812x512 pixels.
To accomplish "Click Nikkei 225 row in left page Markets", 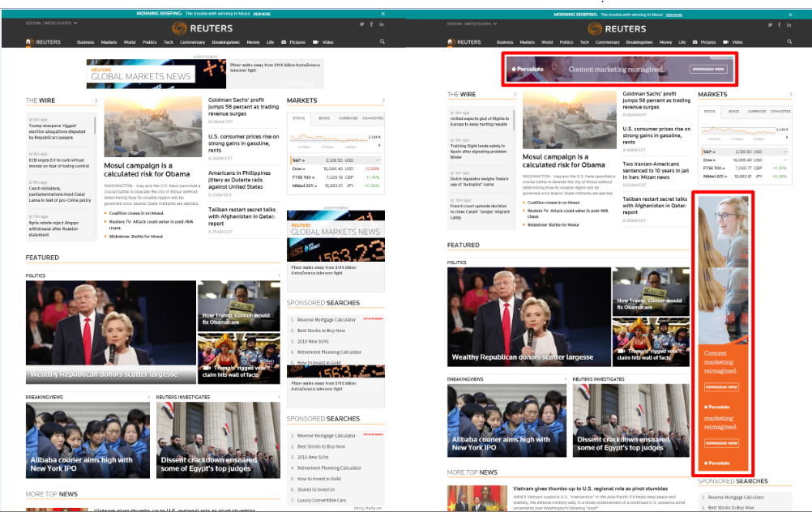I will pos(335,186).
